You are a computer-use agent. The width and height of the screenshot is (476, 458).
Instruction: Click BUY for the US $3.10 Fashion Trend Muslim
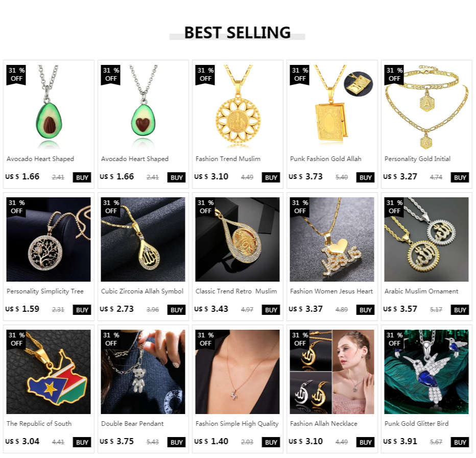point(271,177)
